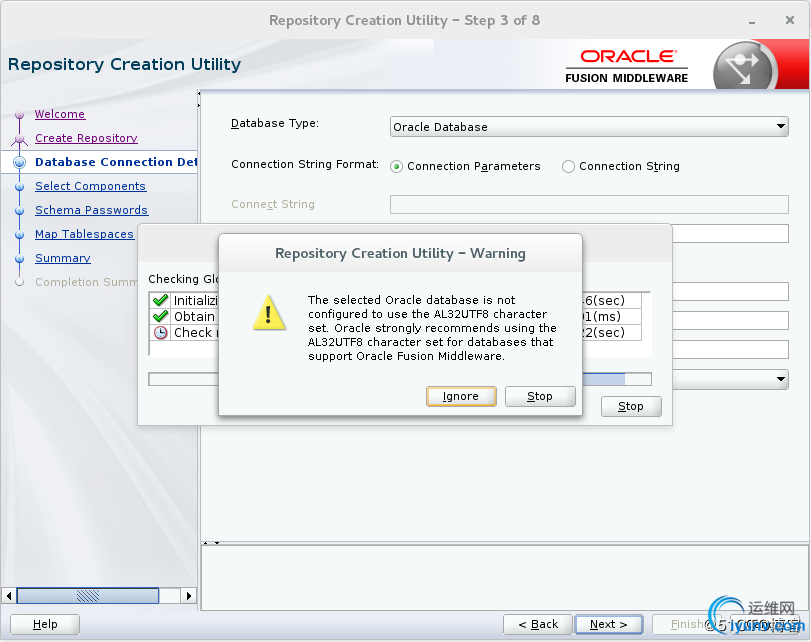Open the Schema Passwords step link
The image size is (811, 642).
tap(92, 210)
